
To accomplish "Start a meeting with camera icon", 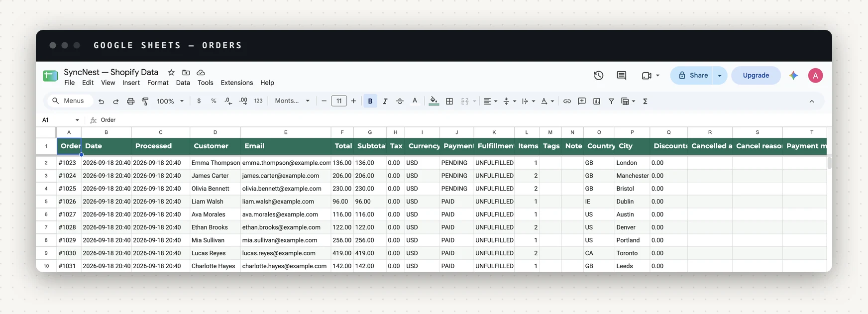I will pyautogui.click(x=647, y=76).
